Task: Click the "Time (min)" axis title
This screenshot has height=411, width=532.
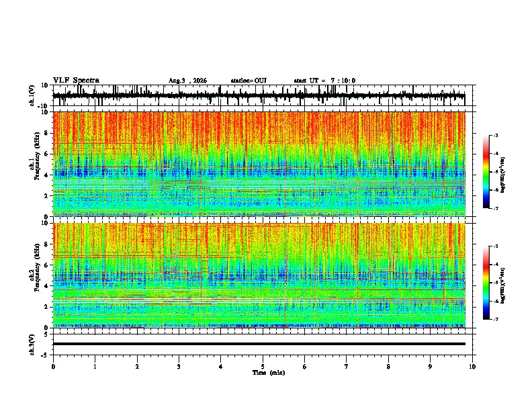Action: pos(269,373)
